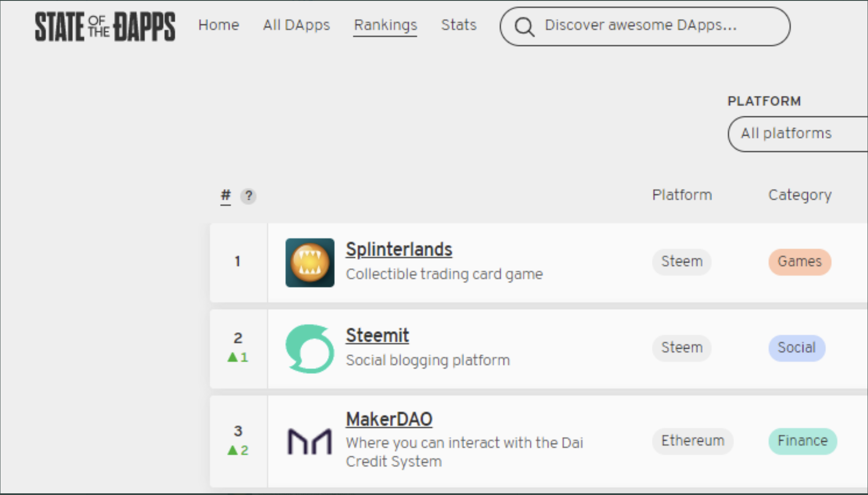Open the Splinterlands app icon
The height and width of the screenshot is (495, 868).
pos(310,262)
